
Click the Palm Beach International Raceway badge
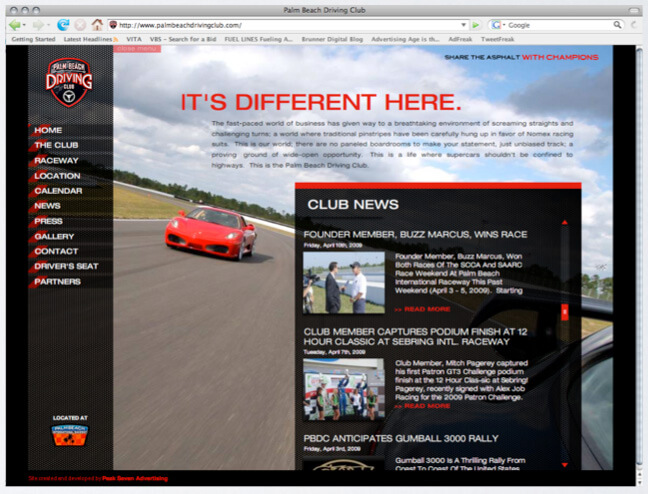[x=70, y=435]
